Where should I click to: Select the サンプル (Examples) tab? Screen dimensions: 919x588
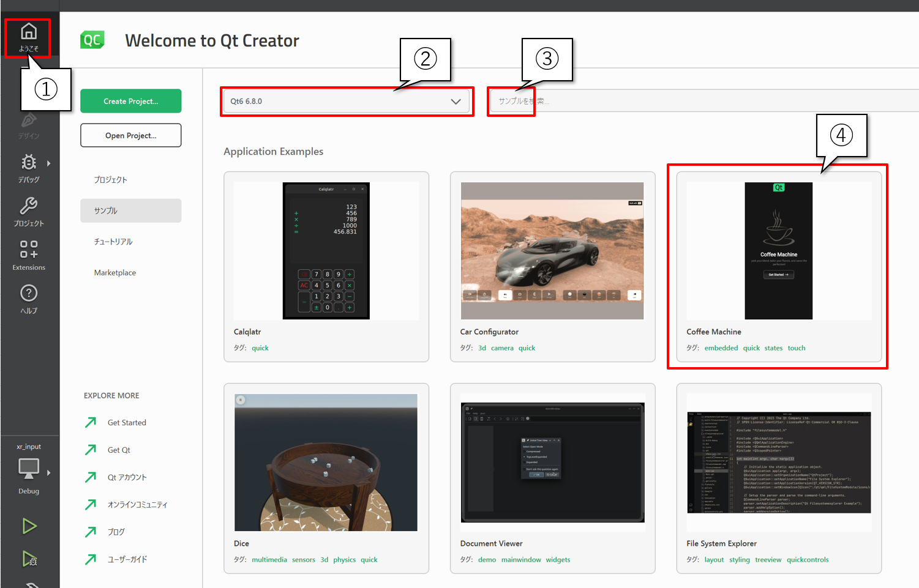[x=130, y=210]
